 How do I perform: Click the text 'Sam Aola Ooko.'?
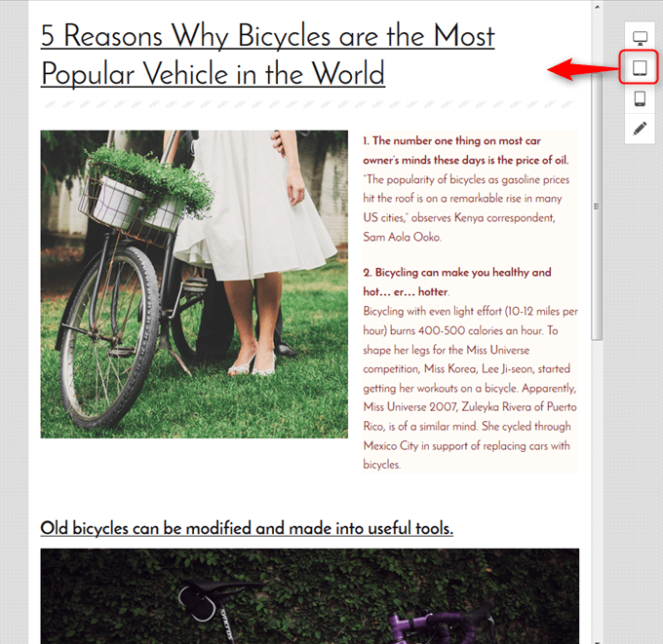pyautogui.click(x=402, y=237)
